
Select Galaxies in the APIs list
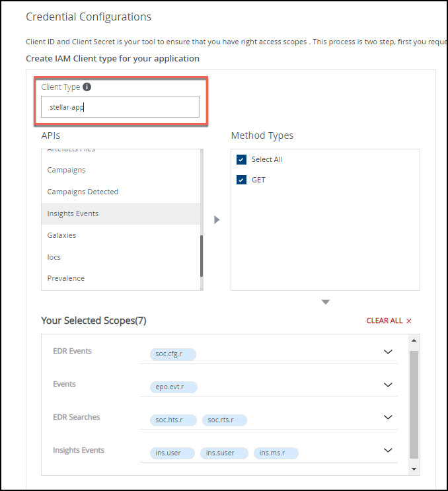click(x=61, y=235)
